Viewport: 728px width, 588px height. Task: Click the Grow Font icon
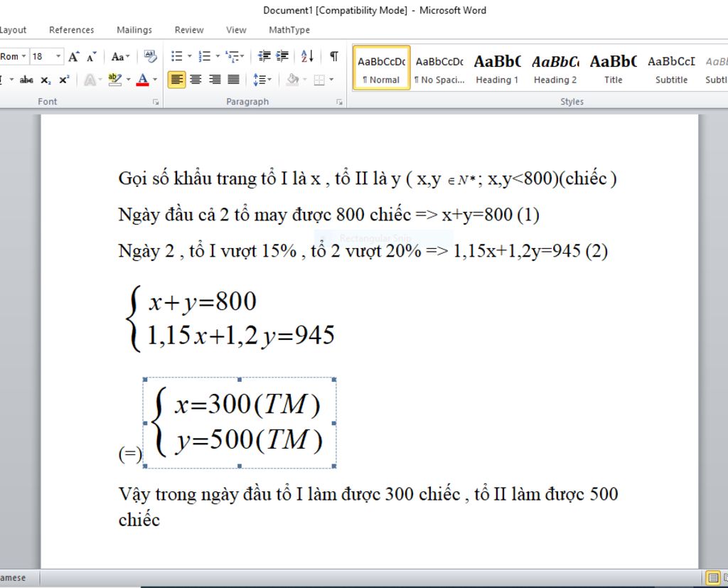[73, 57]
